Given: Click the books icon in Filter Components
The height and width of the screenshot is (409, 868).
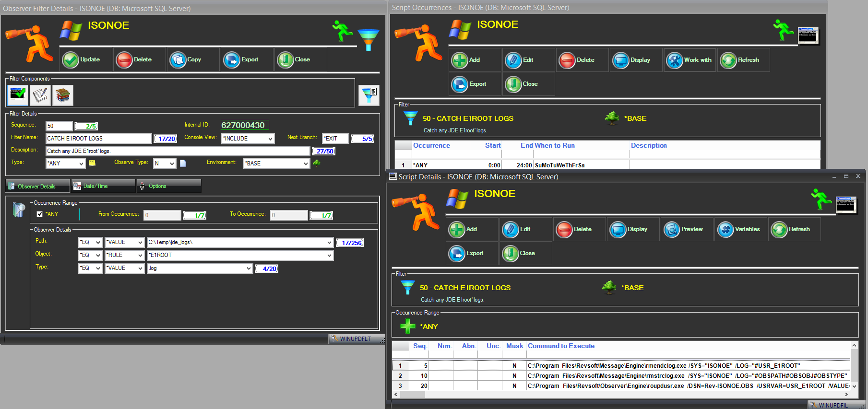Looking at the screenshot, I should (x=62, y=95).
